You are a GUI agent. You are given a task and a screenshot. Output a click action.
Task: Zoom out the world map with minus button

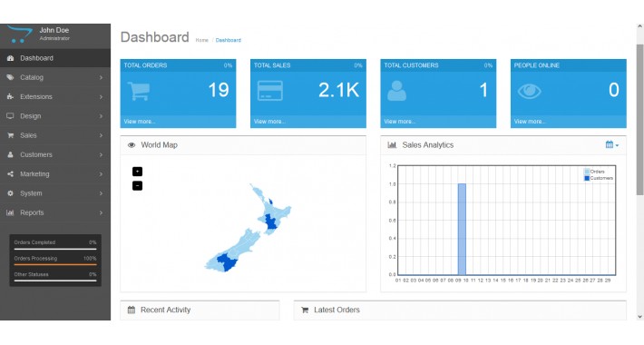coord(137,186)
